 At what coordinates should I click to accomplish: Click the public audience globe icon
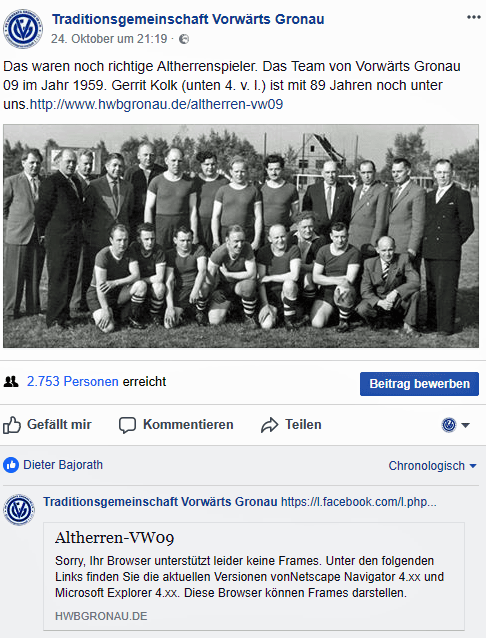184,39
